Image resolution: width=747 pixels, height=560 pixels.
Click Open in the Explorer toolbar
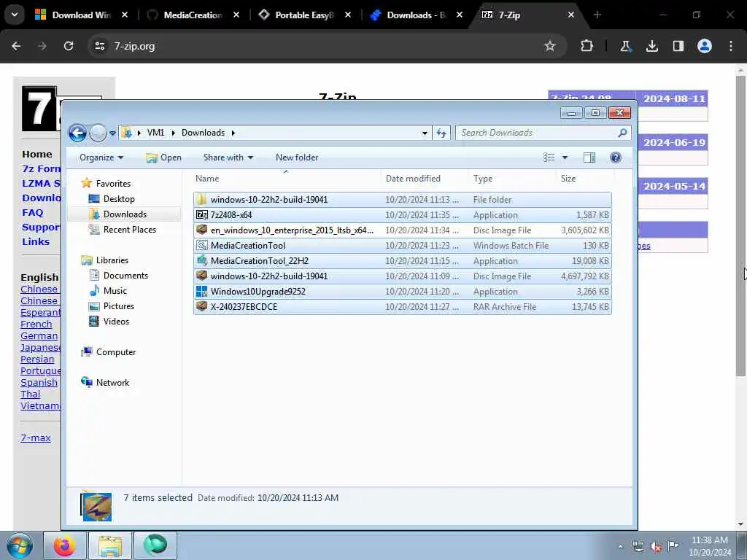click(x=163, y=157)
